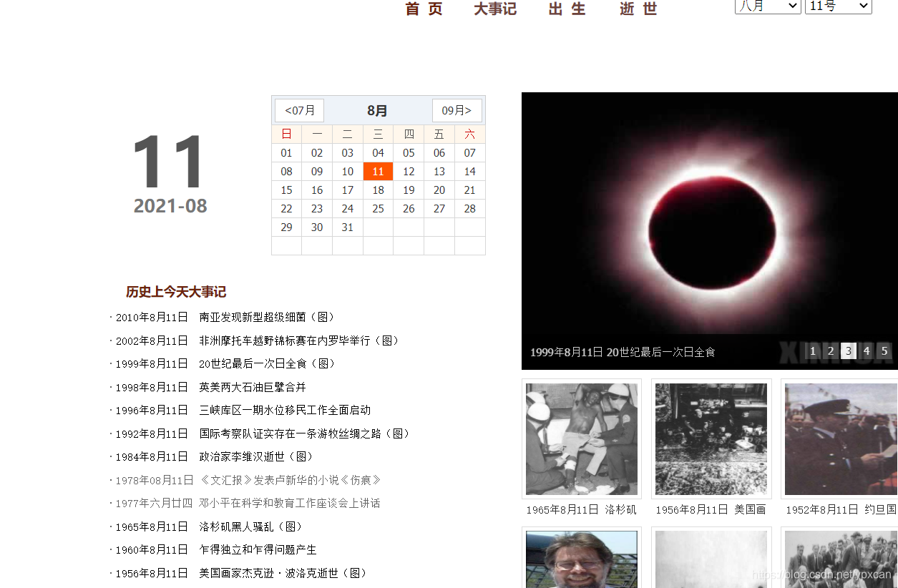Open the 大事记 navigation menu item
Image resolution: width=898 pixels, height=588 pixels.
(495, 9)
